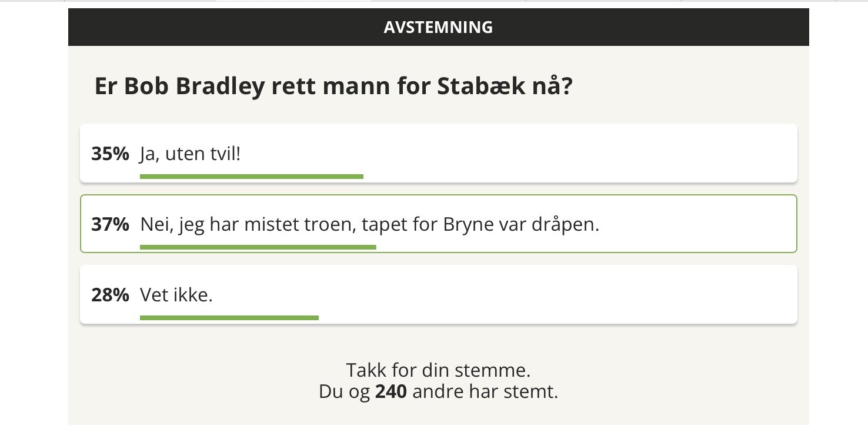This screenshot has width=868, height=445.
Task: Click the 37% result label
Action: tap(110, 225)
